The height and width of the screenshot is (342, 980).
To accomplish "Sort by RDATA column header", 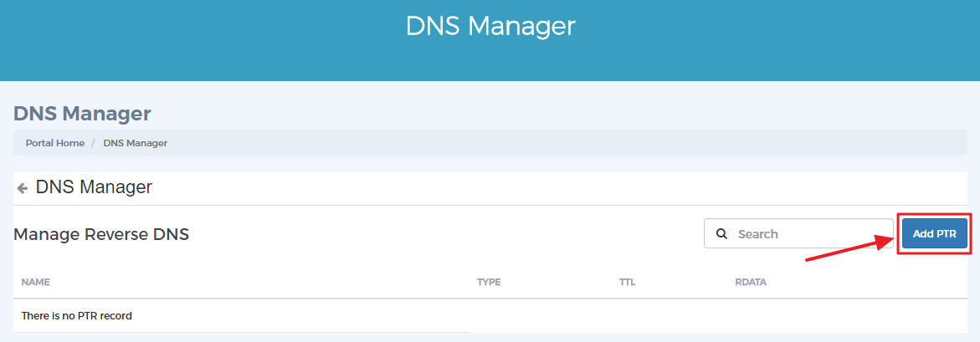I will tap(751, 282).
